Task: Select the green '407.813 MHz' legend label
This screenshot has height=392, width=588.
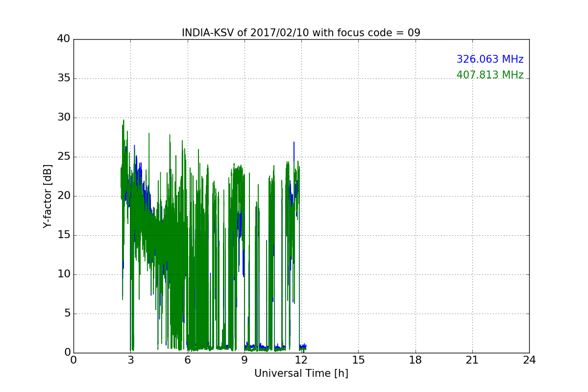Action: point(490,75)
